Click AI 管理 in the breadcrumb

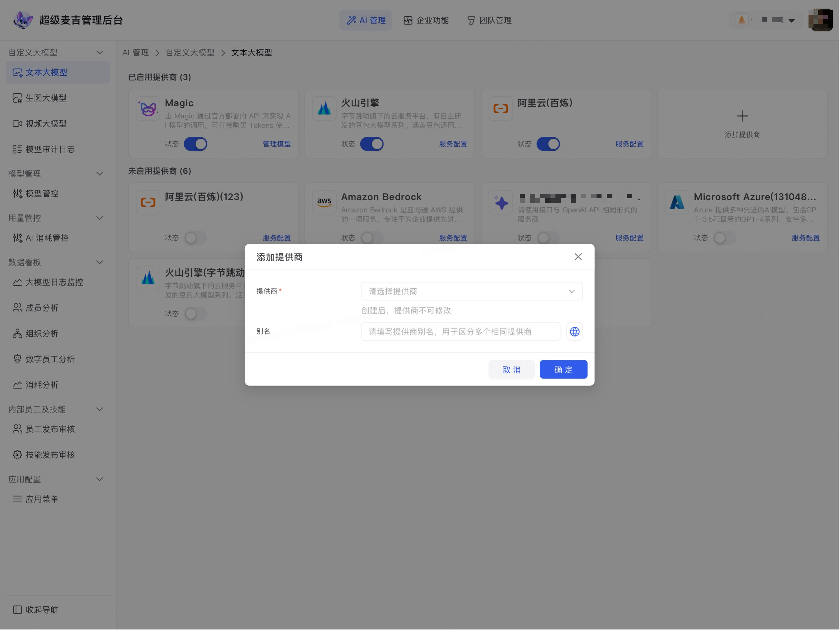[x=136, y=53]
